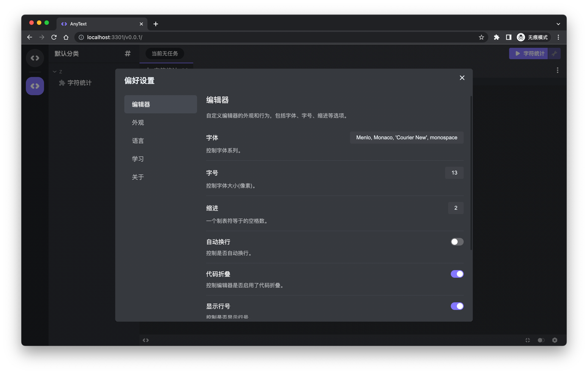Click the address bar URL field
The image size is (588, 374).
(280, 37)
